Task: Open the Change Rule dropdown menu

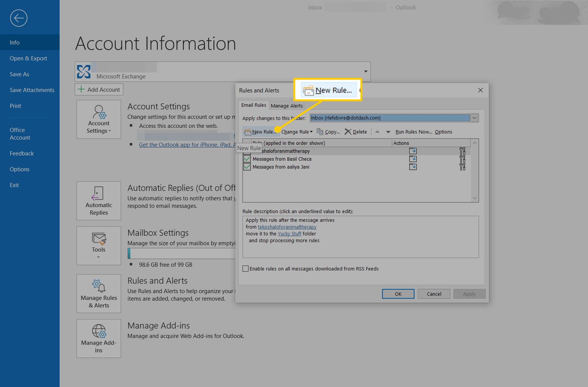Action: pos(297,132)
